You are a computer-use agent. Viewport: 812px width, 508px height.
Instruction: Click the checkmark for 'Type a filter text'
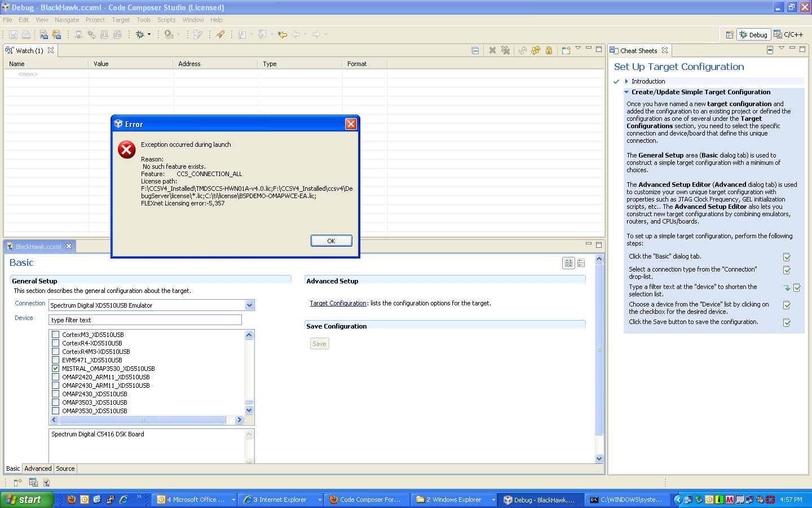797,288
